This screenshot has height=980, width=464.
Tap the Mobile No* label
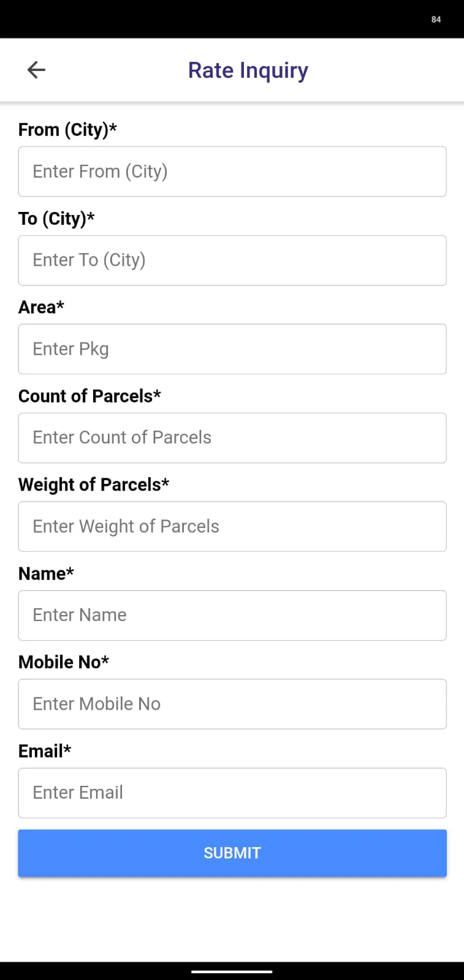coord(64,662)
